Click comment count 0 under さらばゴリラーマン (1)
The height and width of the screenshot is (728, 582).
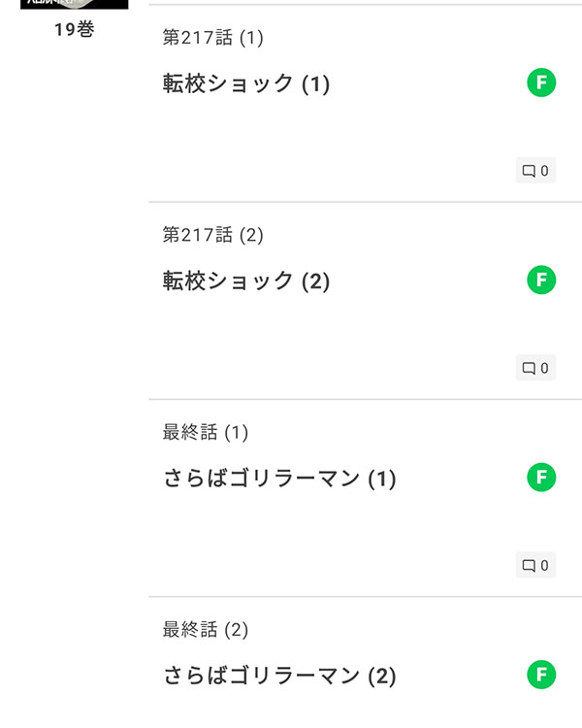pyautogui.click(x=544, y=566)
